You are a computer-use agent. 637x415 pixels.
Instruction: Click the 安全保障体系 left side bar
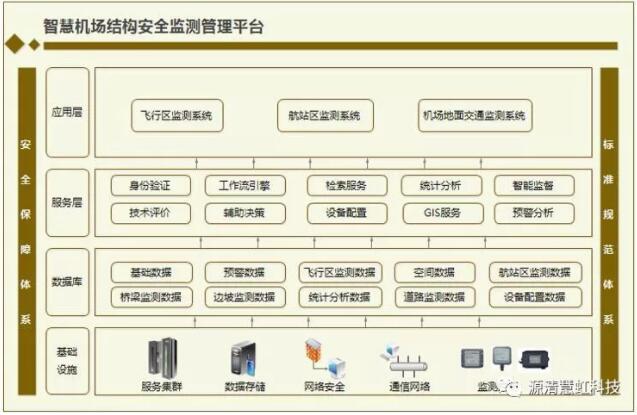tap(26, 232)
